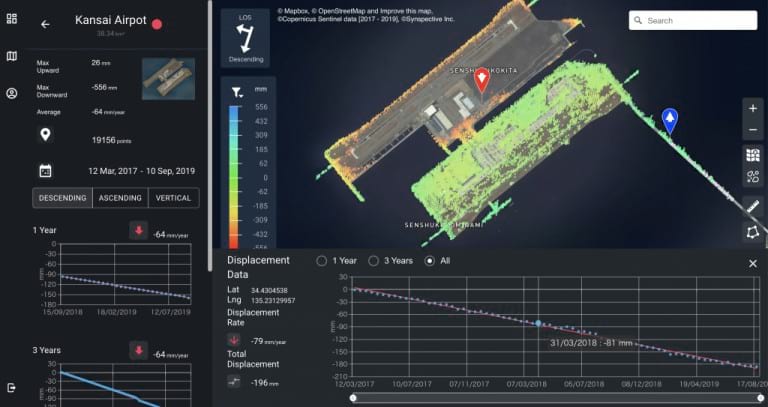
Task: Select the 1 Year radio option
Action: click(321, 261)
